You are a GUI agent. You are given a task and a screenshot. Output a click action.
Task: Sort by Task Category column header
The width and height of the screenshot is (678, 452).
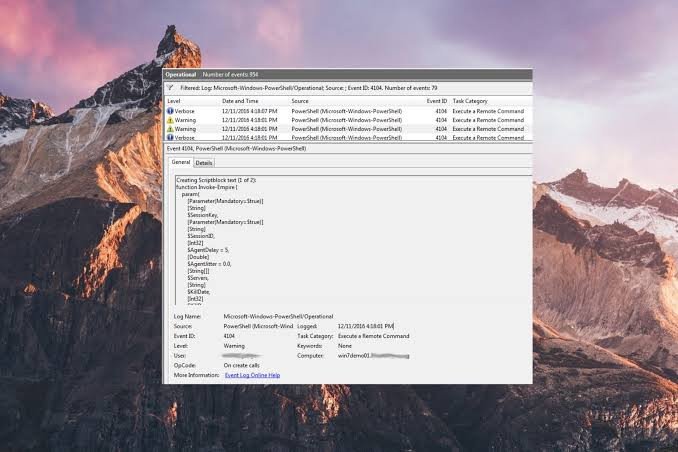tap(470, 101)
